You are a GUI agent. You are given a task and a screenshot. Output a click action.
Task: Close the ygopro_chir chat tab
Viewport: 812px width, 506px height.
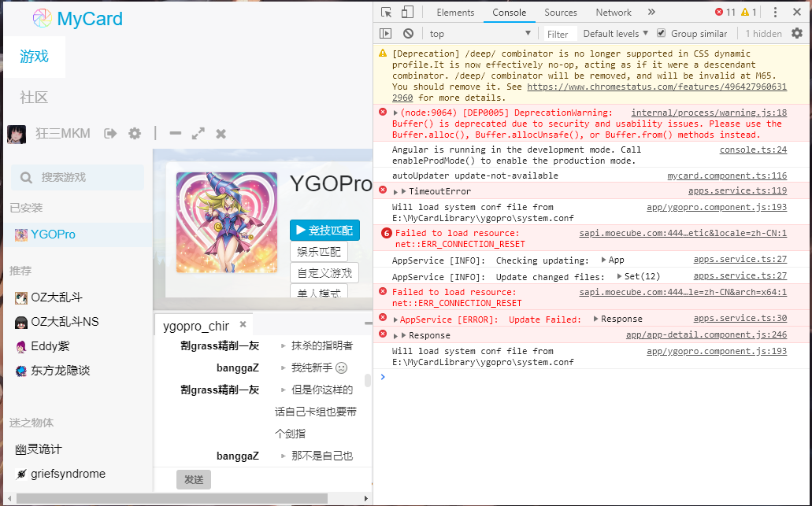coord(243,324)
